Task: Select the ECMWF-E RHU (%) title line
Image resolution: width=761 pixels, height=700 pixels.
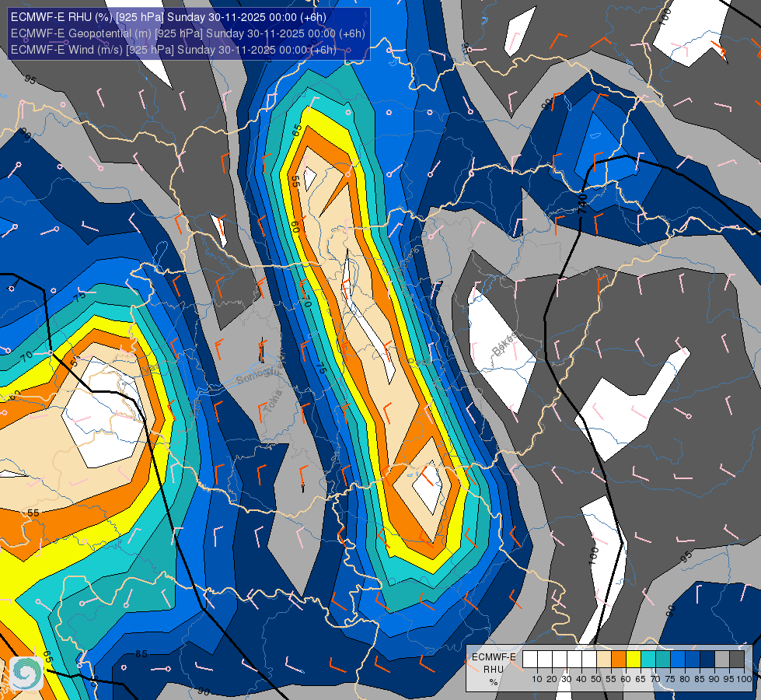Action: 169,17
